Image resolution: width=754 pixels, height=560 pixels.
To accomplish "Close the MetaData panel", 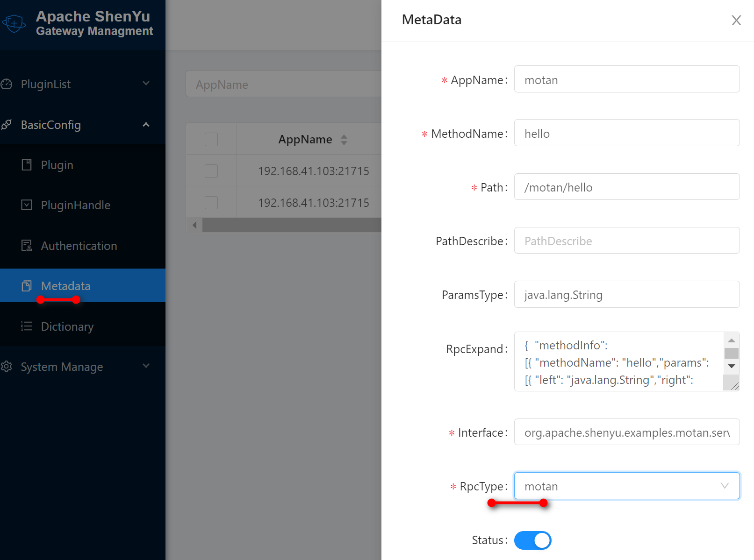I will [736, 20].
